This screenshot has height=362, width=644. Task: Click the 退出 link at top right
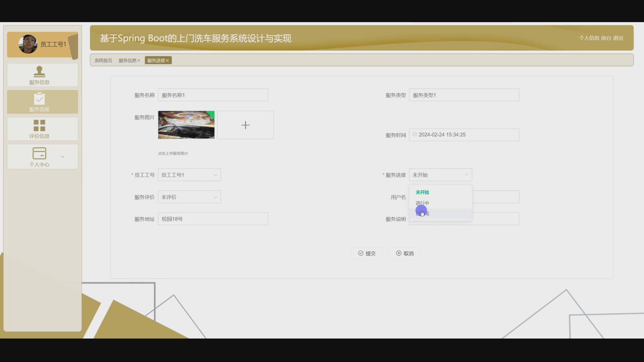tap(619, 38)
